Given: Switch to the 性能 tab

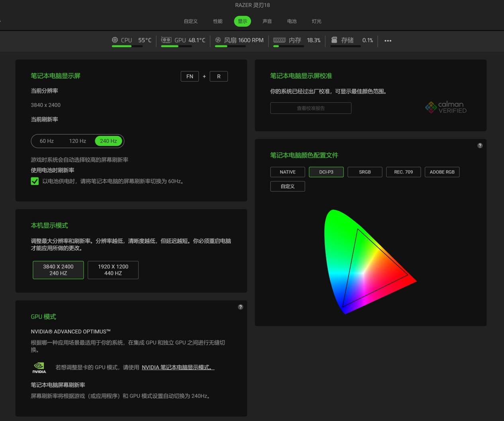Looking at the screenshot, I should click(x=218, y=21).
